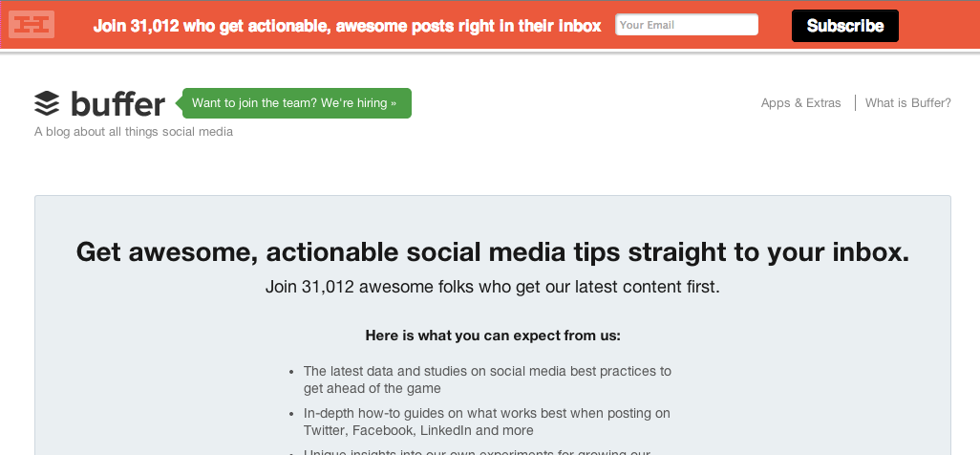Click orange bar area right of Subscribe
This screenshot has height=455, width=980.
(x=939, y=26)
